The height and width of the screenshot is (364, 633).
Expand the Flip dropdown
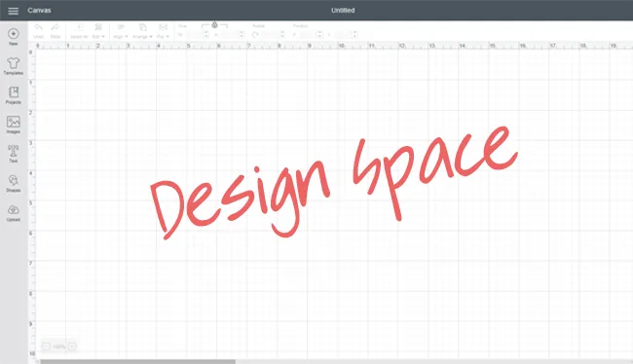coord(163,31)
